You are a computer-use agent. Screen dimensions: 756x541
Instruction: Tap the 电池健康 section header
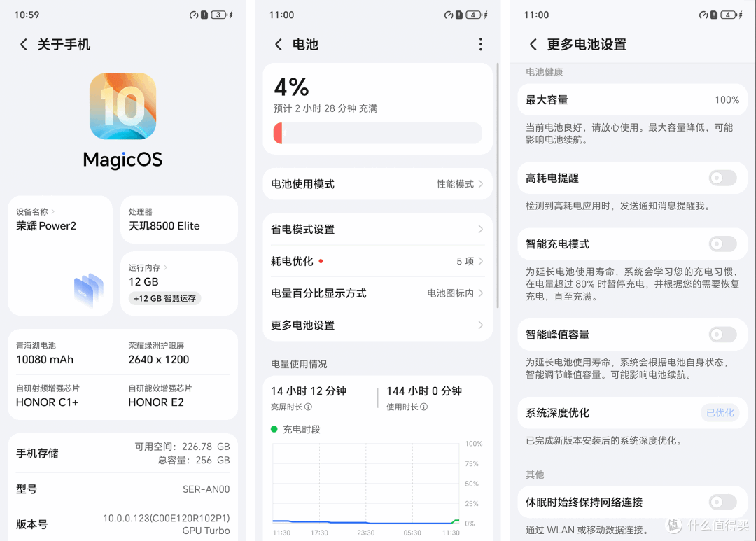(x=545, y=72)
